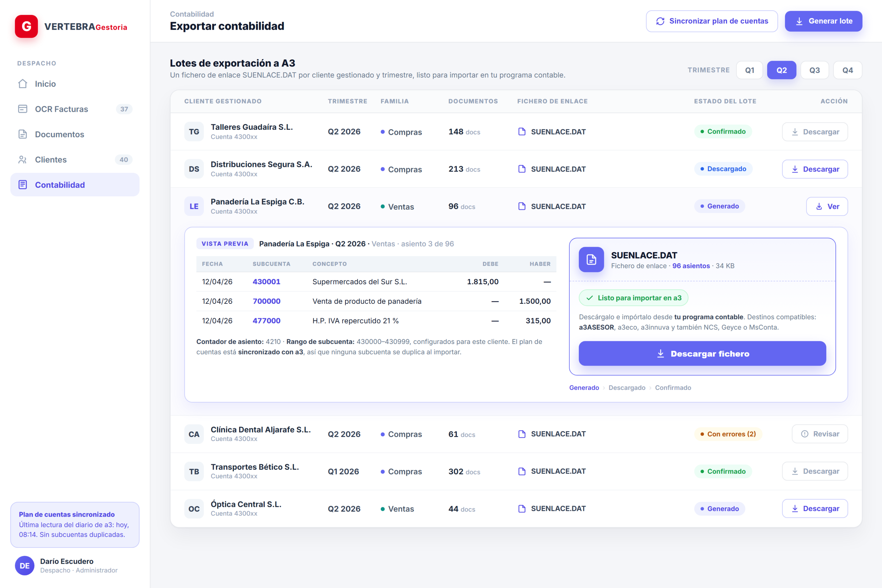Viewport: 882px width, 588px height.
Task: Select Contabilidad in the sidebar
Action: coord(75,185)
